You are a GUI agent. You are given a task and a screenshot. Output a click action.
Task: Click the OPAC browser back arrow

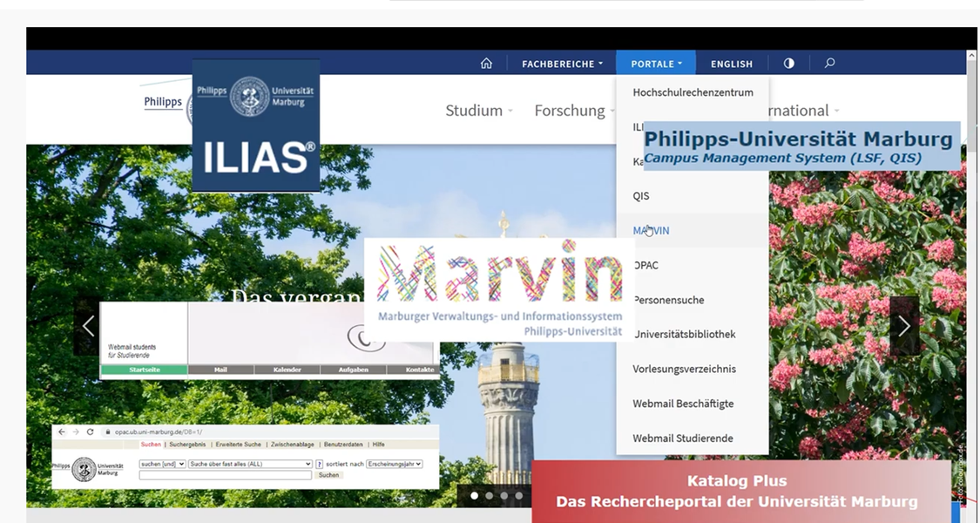click(61, 431)
